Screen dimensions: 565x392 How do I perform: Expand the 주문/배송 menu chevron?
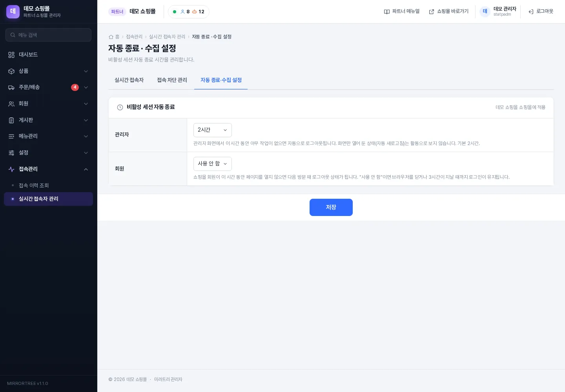coord(86,87)
